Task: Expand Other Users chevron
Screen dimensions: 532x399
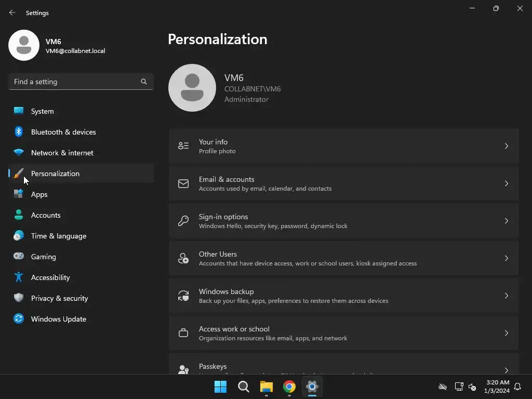Action: tap(506, 258)
